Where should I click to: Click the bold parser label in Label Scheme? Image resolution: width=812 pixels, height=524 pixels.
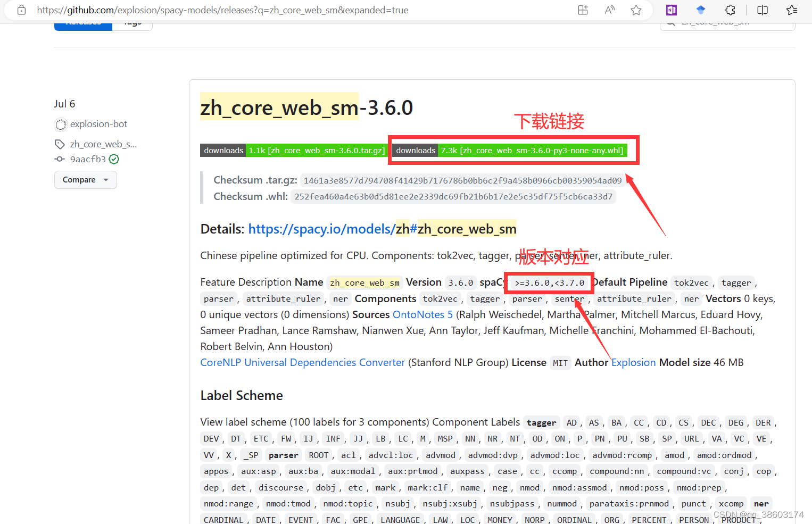tap(284, 455)
